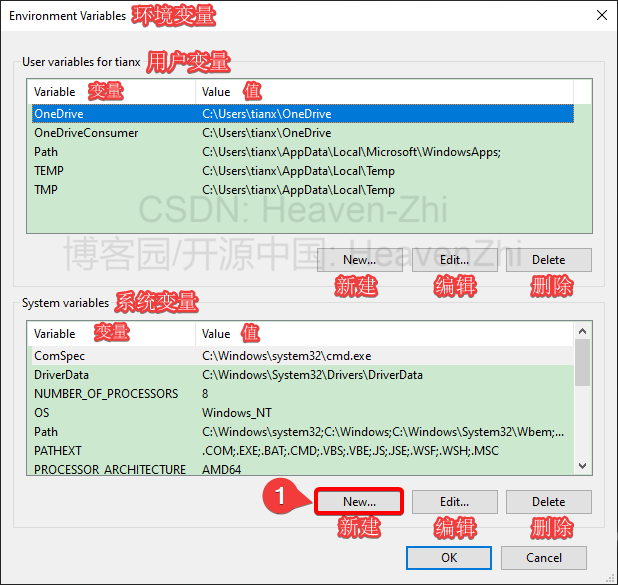
Task: Sort system variables by Variable column header
Action: [112, 334]
